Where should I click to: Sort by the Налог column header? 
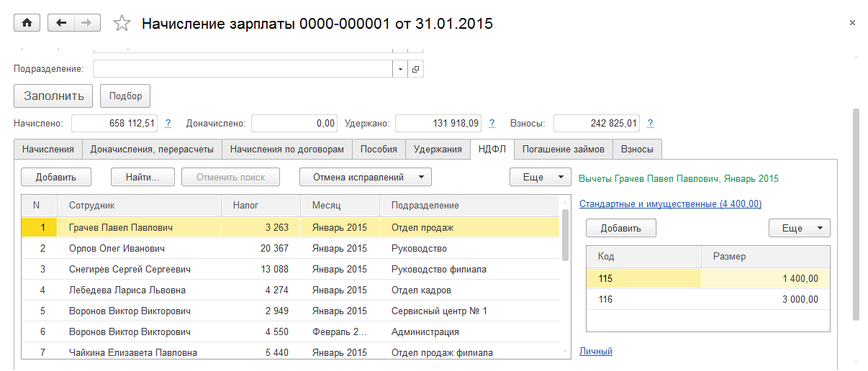pyautogui.click(x=261, y=205)
